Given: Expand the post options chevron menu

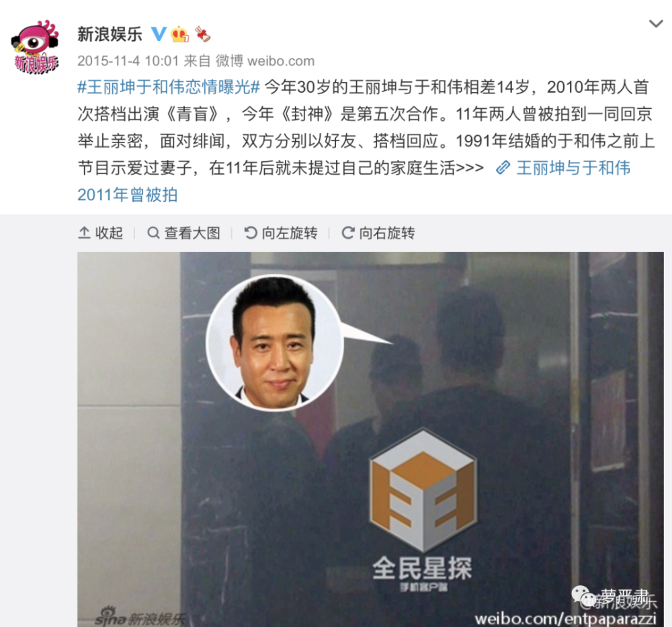Looking at the screenshot, I should [x=656, y=24].
